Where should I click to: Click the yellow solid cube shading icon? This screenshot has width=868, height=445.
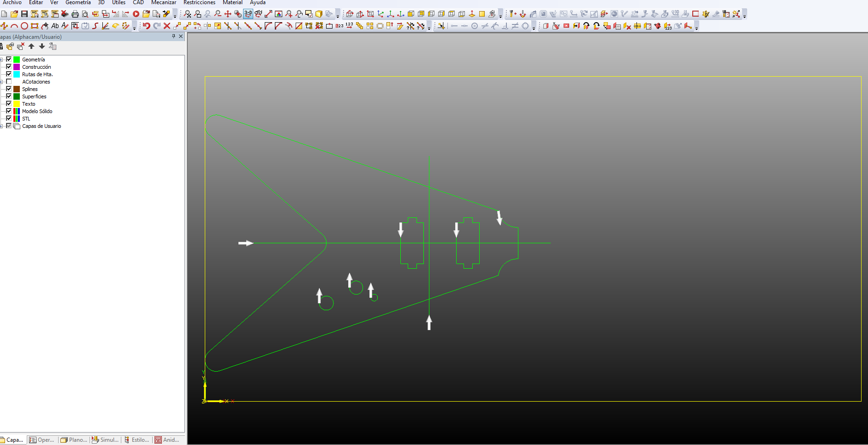[319, 14]
